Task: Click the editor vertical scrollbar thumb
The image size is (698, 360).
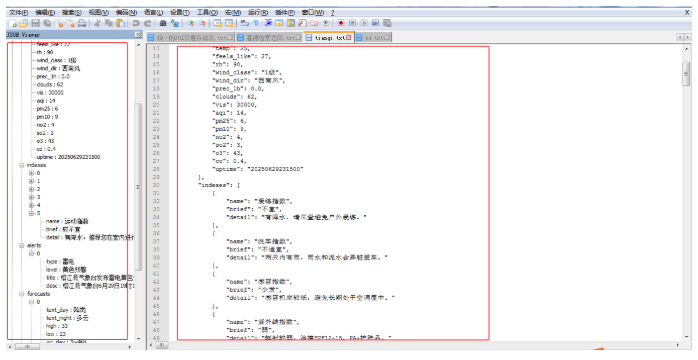Action: (686, 74)
